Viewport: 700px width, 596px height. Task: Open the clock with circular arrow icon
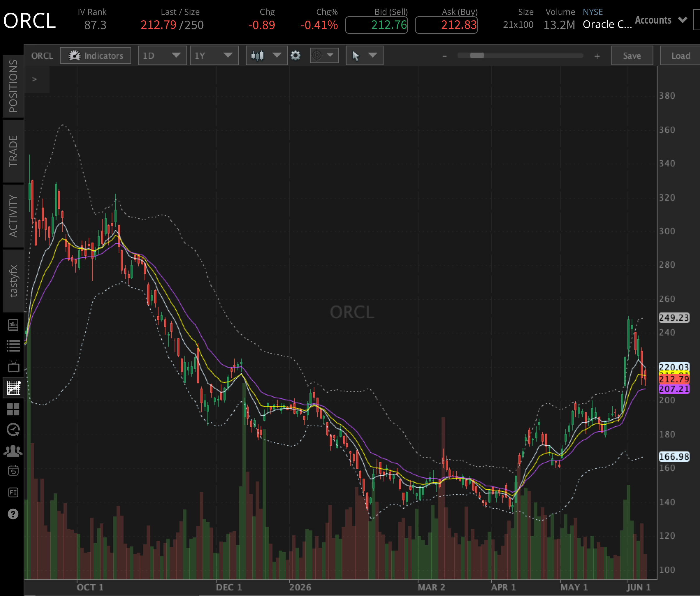click(x=13, y=430)
